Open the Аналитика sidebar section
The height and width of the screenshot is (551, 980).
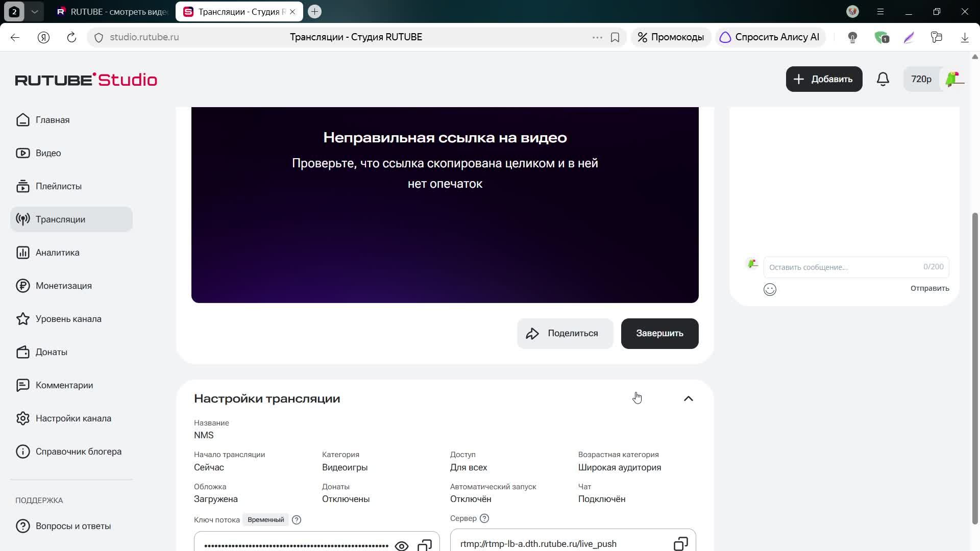pos(71,253)
